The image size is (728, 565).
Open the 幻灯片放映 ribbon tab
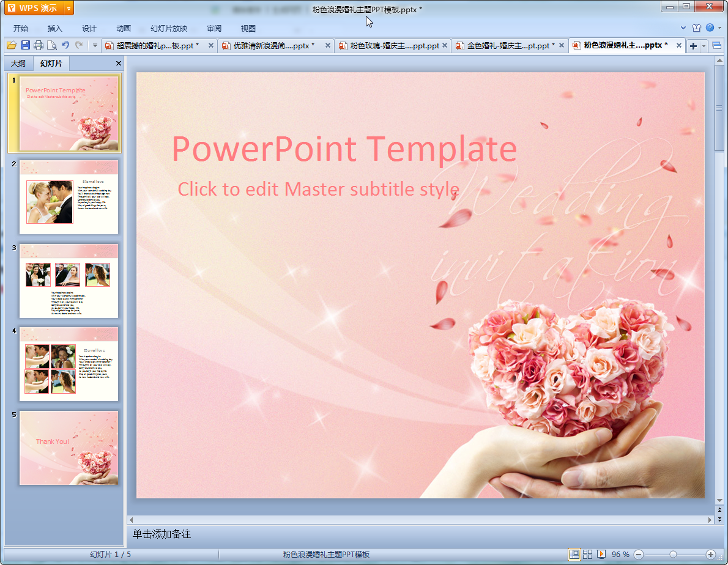169,28
